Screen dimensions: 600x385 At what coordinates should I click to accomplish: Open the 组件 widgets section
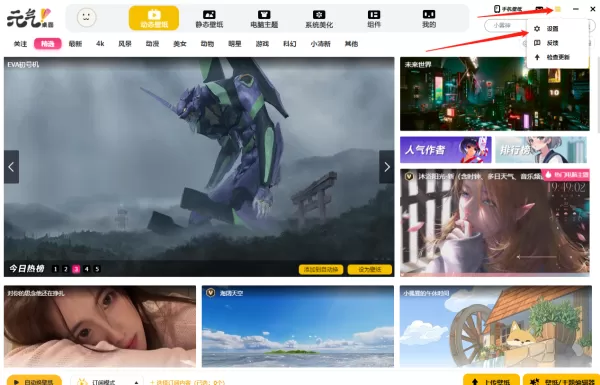point(374,19)
